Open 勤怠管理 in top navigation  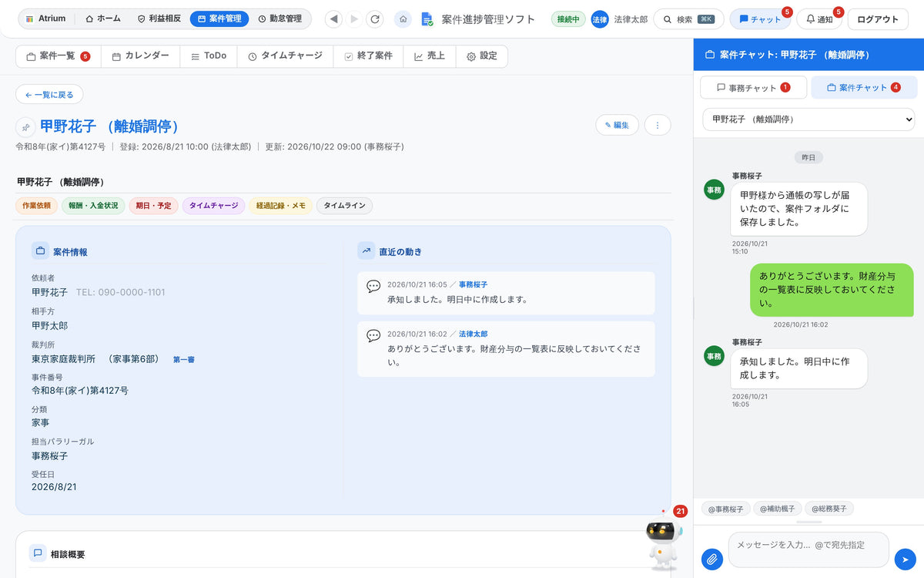pos(280,18)
